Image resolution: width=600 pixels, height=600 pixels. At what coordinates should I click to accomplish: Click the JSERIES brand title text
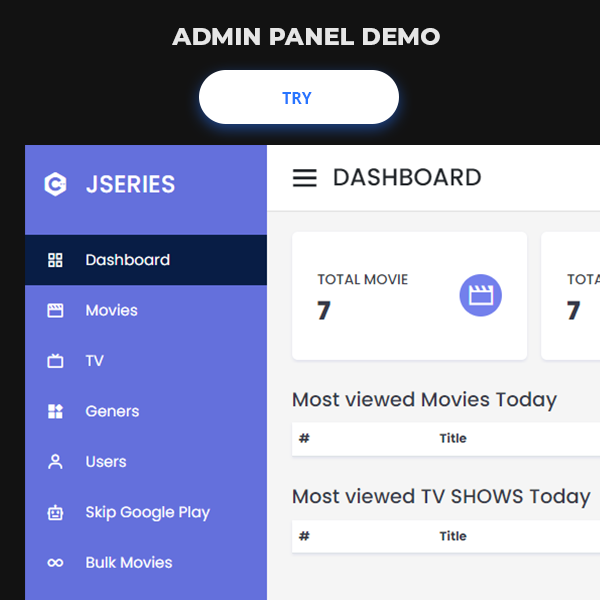click(x=130, y=184)
